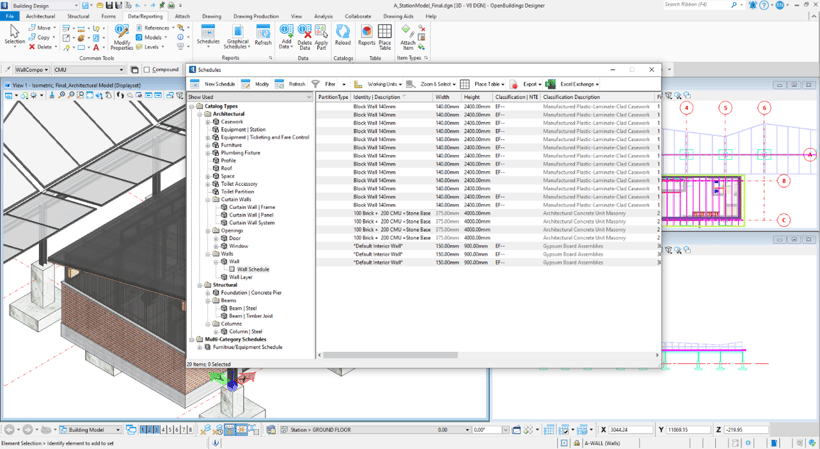Open Graphical Schedules in the ribbon
The height and width of the screenshot is (449, 820).
tap(237, 37)
